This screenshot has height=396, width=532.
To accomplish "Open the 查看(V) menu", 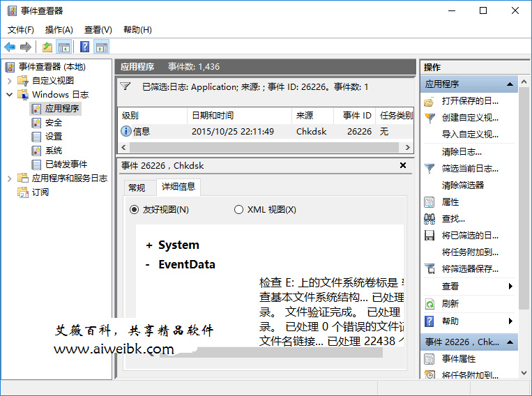I will click(98, 30).
